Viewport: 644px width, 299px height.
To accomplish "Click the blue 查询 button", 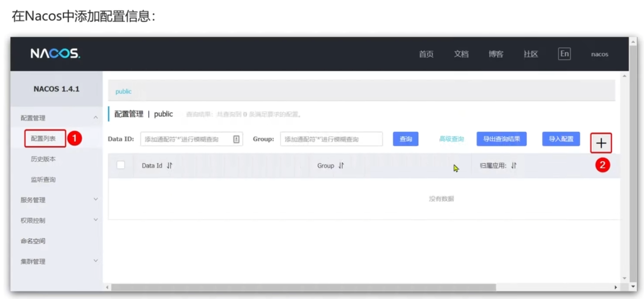I will point(406,139).
